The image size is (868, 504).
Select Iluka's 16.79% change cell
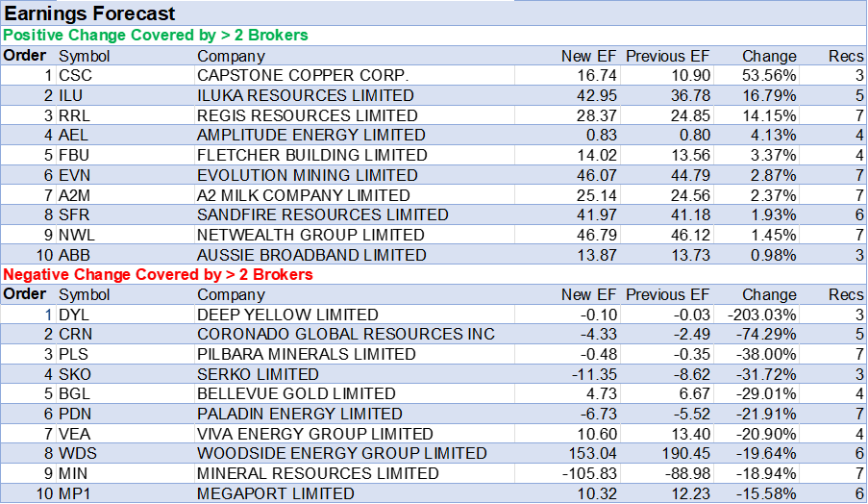click(769, 96)
